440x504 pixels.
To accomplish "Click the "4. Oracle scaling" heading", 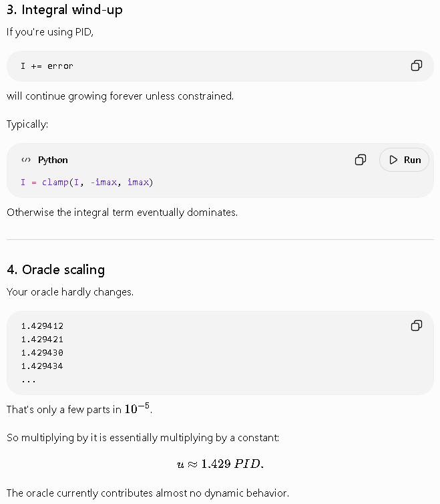I will coord(55,269).
